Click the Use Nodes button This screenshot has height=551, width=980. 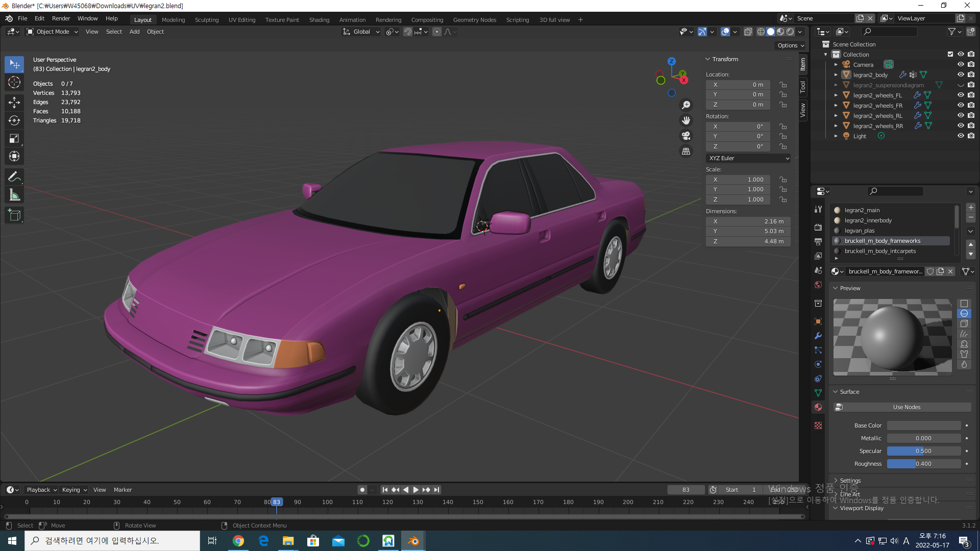tap(906, 407)
